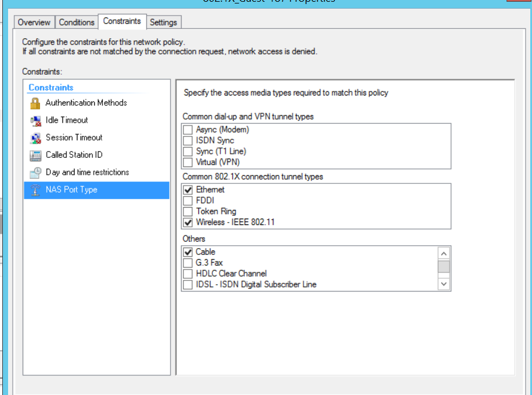Switch to the Overview tab

coord(34,22)
